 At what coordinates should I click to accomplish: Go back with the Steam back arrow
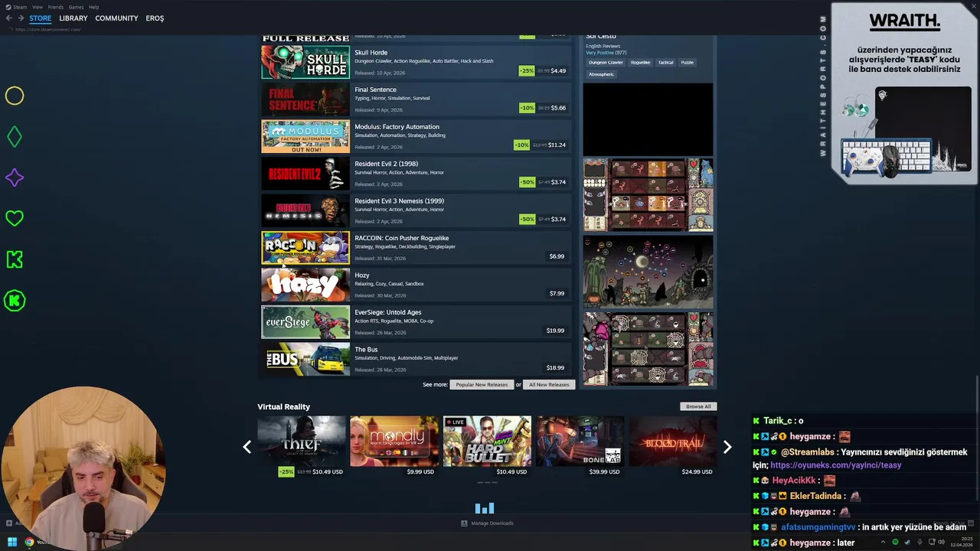click(x=9, y=18)
